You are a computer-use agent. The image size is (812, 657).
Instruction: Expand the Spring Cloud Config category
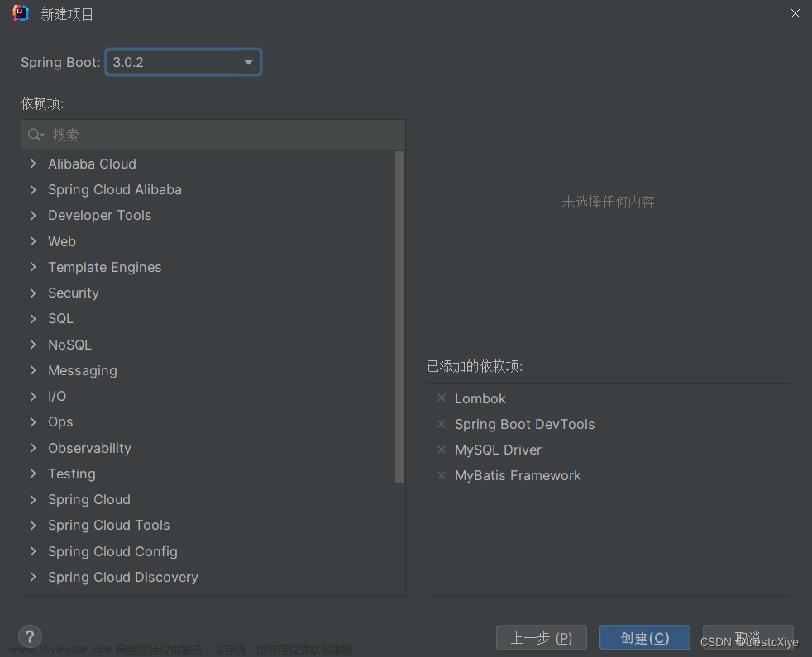(x=33, y=551)
